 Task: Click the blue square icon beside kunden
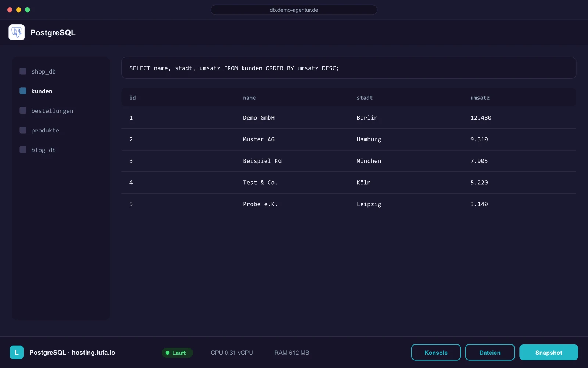pyautogui.click(x=23, y=91)
